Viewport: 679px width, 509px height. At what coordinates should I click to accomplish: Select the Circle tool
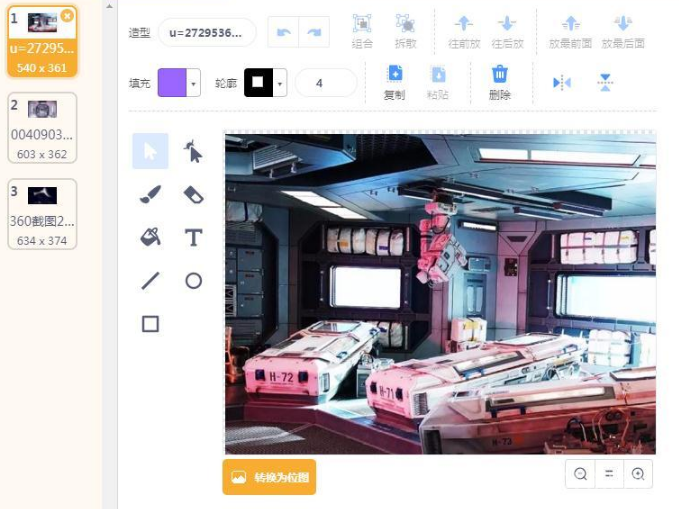click(193, 281)
